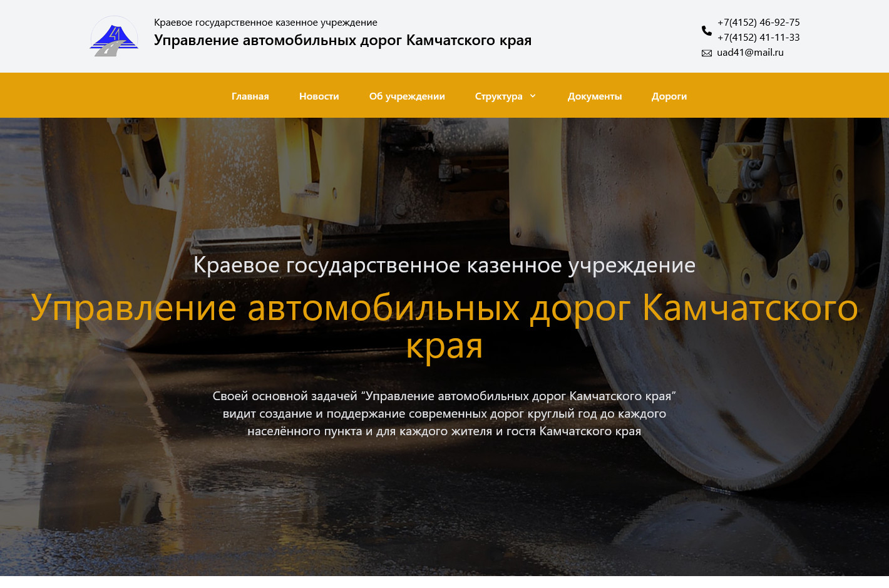The width and height of the screenshot is (889, 588).
Task: Click header subtitle Краевое государственное казенное учреждение
Action: point(266,23)
